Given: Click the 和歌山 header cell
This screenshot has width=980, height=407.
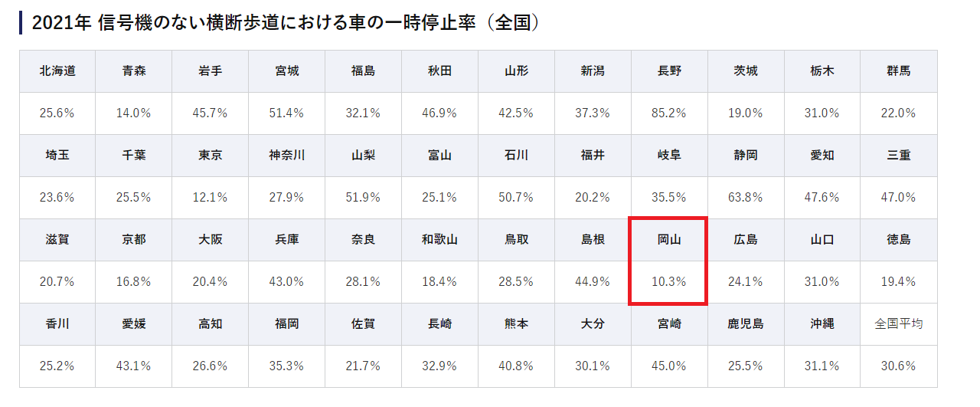Looking at the screenshot, I should 440,240.
